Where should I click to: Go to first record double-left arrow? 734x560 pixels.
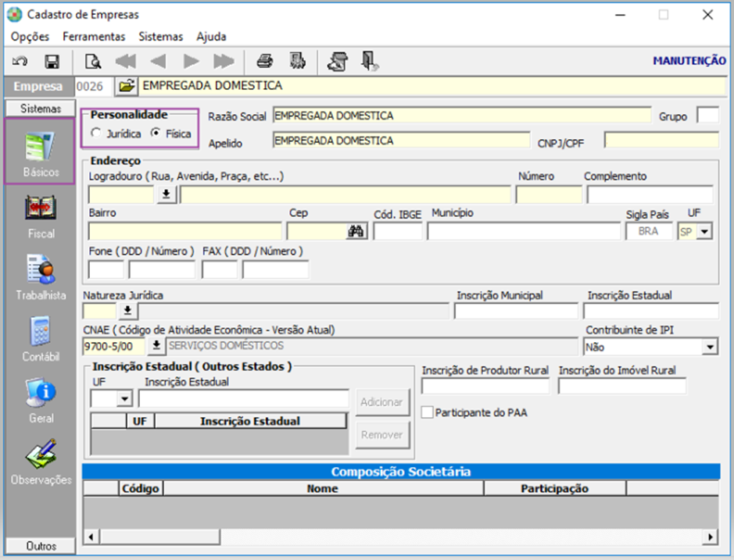[x=125, y=61]
